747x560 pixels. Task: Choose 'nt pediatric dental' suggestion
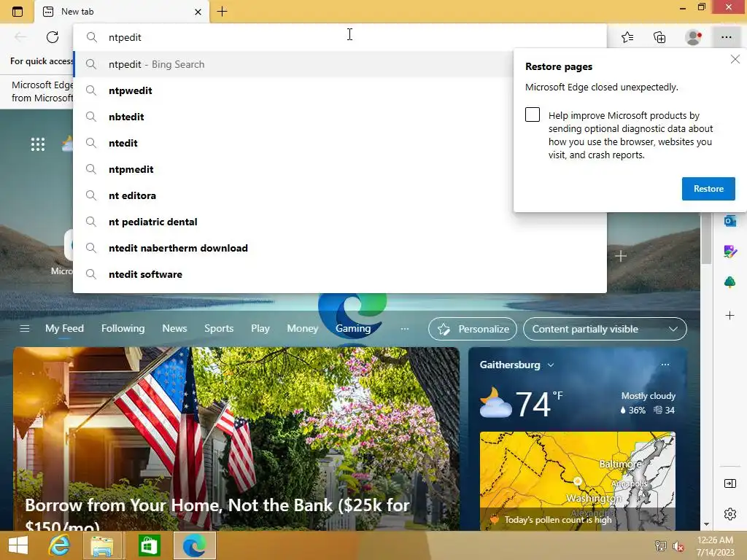(340, 222)
